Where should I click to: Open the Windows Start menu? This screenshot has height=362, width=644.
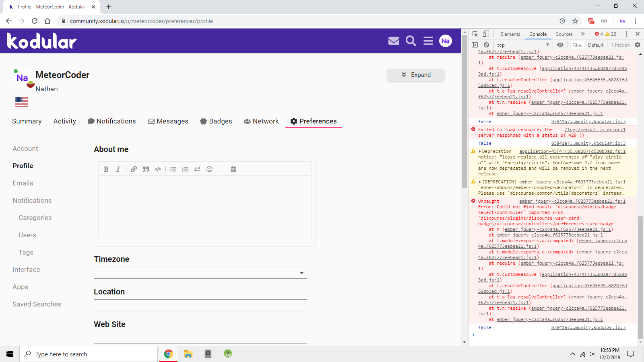pyautogui.click(x=10, y=354)
